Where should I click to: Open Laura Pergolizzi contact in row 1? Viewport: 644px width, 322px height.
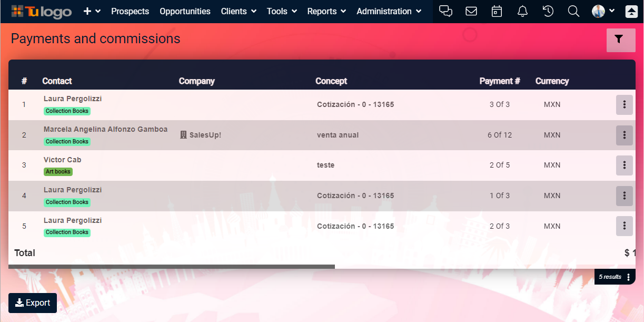(73, 99)
